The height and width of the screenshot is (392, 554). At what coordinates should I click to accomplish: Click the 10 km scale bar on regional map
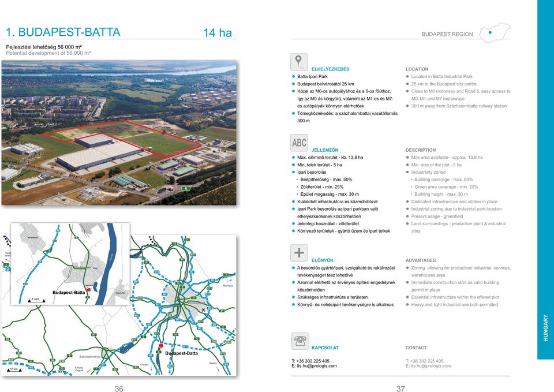pos(14,369)
